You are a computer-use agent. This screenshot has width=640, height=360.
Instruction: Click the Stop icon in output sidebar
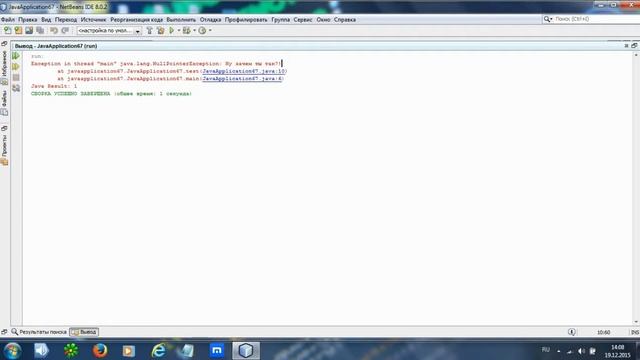(x=16, y=77)
